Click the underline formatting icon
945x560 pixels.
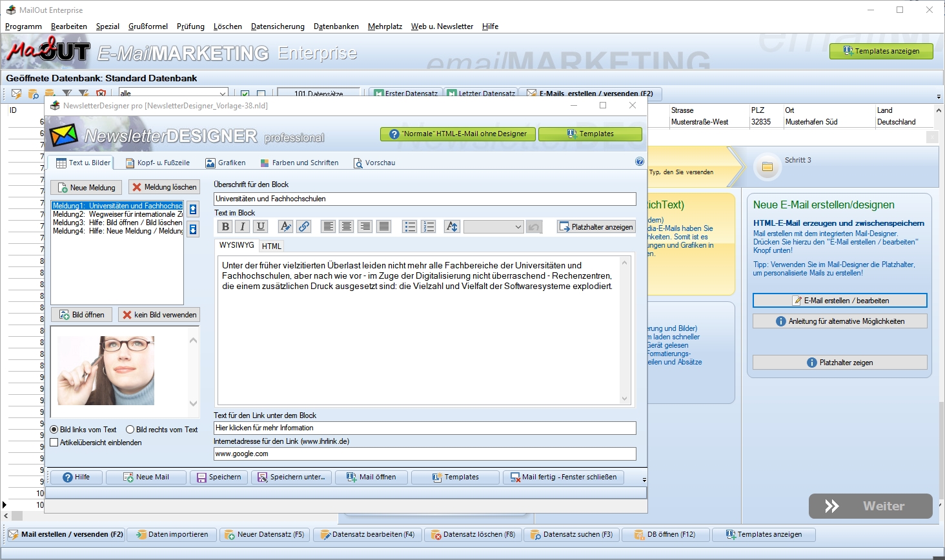click(x=261, y=226)
